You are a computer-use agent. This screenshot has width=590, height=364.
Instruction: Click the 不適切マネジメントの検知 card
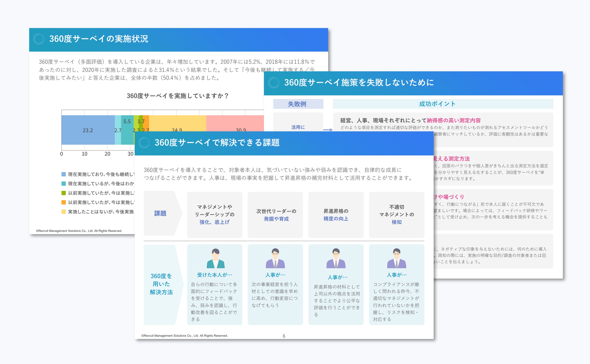[x=397, y=215]
